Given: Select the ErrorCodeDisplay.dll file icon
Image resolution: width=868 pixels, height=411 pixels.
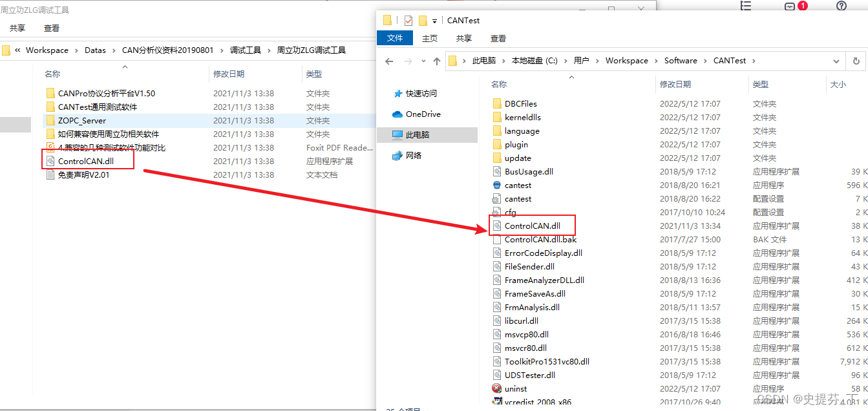Looking at the screenshot, I should (x=496, y=253).
